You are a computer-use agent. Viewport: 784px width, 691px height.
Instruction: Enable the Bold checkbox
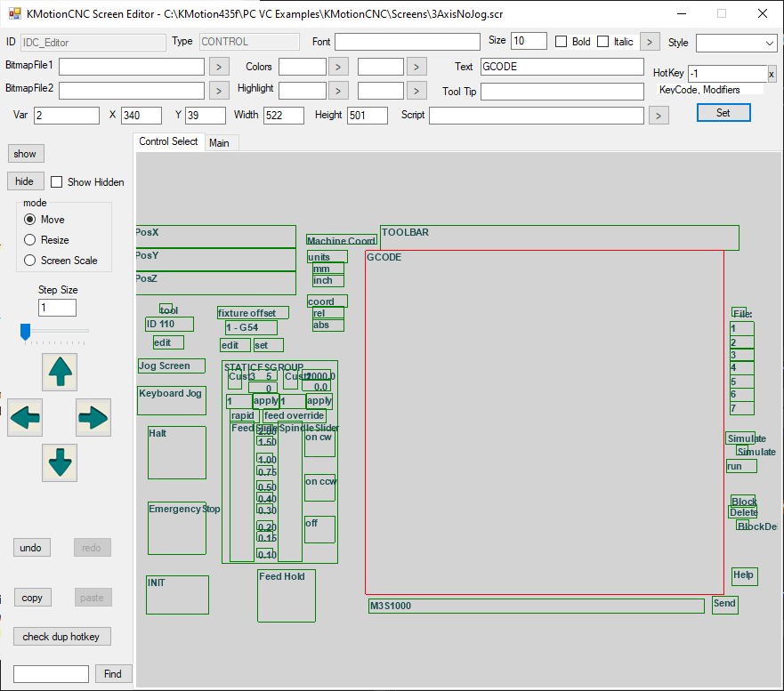pos(562,42)
